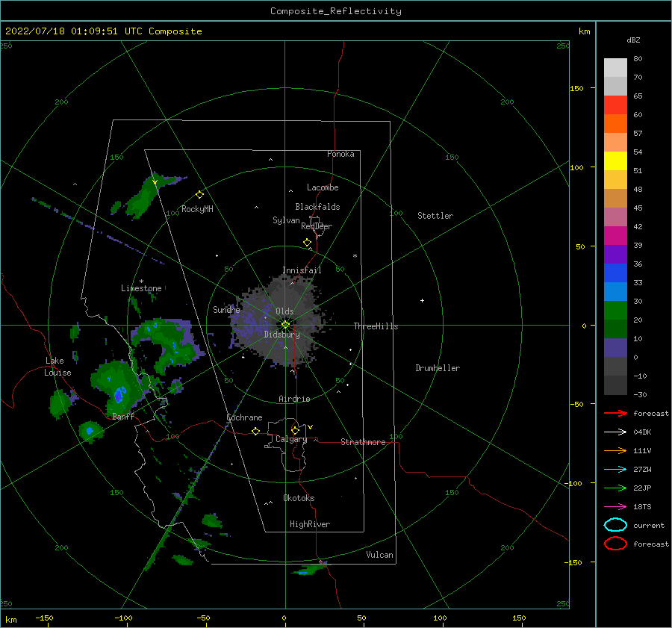Click the small storm echo south of Vulcan
The height and width of the screenshot is (628, 672).
click(309, 568)
